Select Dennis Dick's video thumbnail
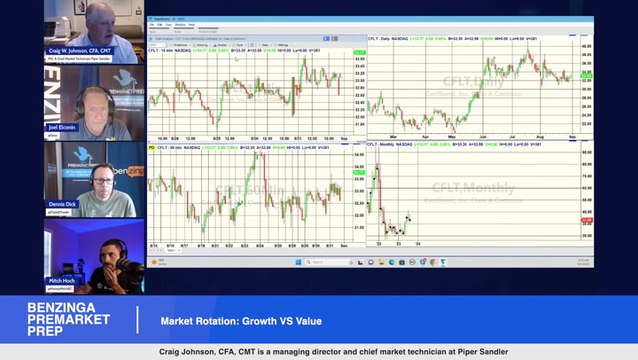Screen dimensions: 638x360 coord(94,179)
